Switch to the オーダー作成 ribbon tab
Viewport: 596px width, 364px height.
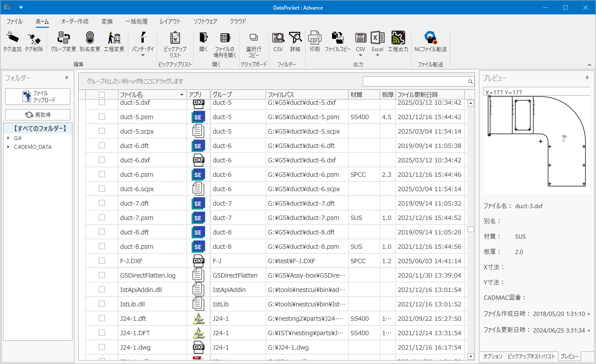tap(75, 21)
